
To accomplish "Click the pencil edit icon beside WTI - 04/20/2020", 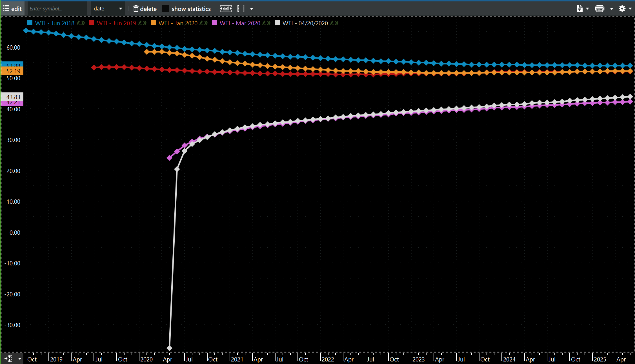I will coord(332,23).
